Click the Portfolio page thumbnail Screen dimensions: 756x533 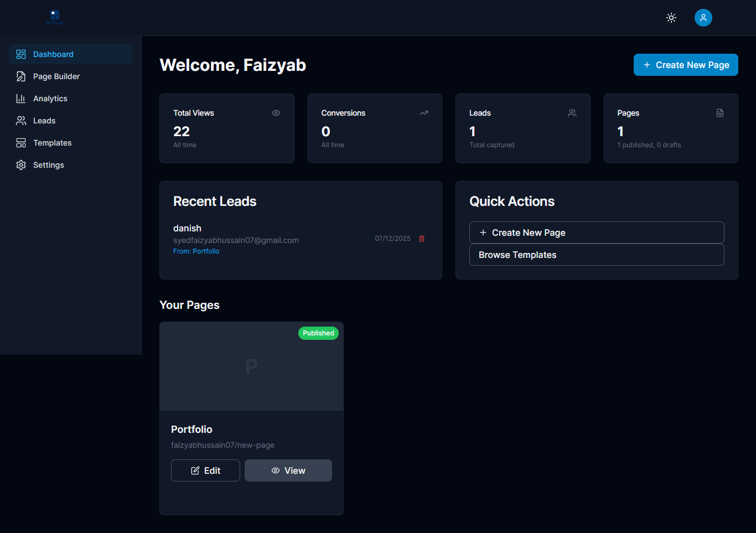pyautogui.click(x=251, y=366)
